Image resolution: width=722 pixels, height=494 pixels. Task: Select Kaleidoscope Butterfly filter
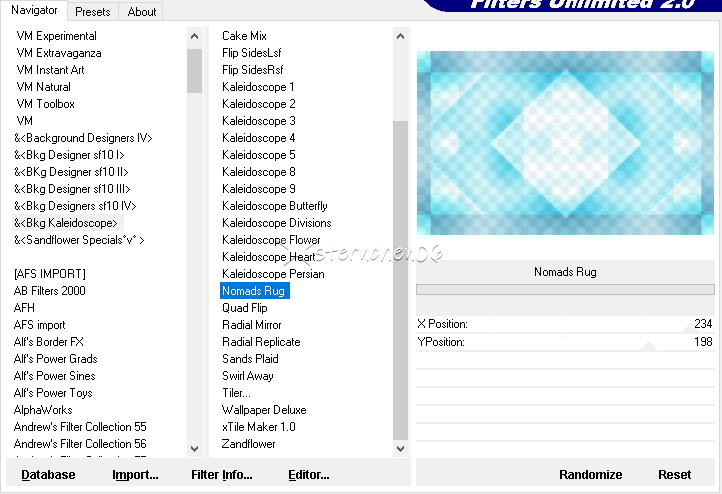(274, 206)
